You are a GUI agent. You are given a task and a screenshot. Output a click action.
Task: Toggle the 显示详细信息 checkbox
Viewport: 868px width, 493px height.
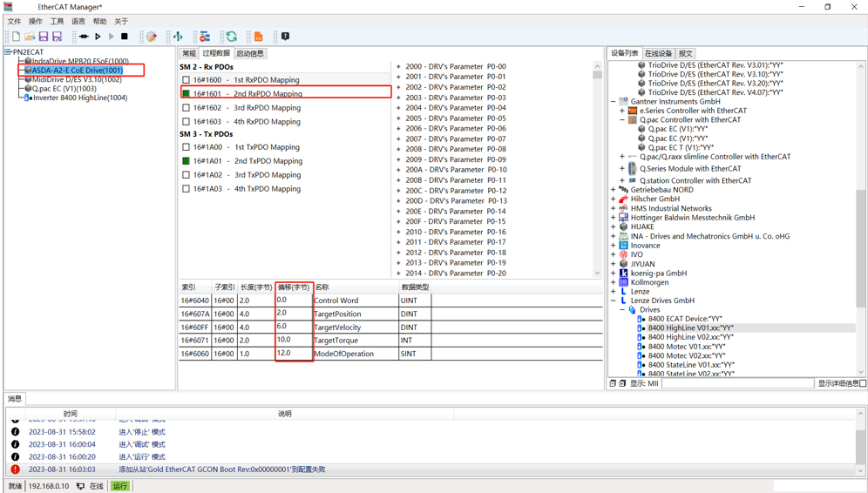coord(863,383)
